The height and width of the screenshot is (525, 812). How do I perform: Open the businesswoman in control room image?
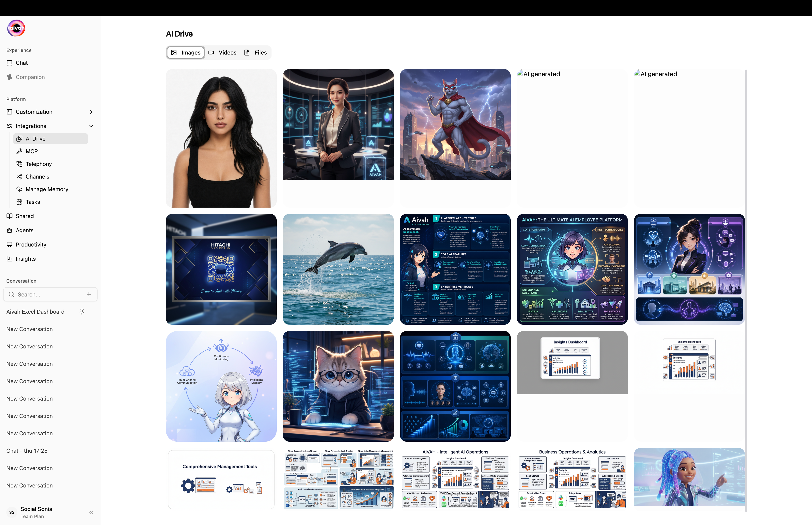338,124
